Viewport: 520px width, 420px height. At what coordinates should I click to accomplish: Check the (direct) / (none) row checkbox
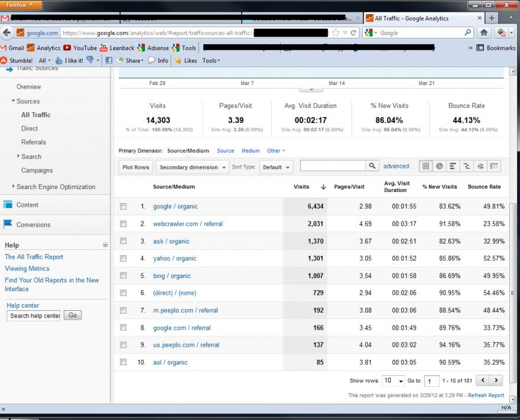(x=123, y=293)
